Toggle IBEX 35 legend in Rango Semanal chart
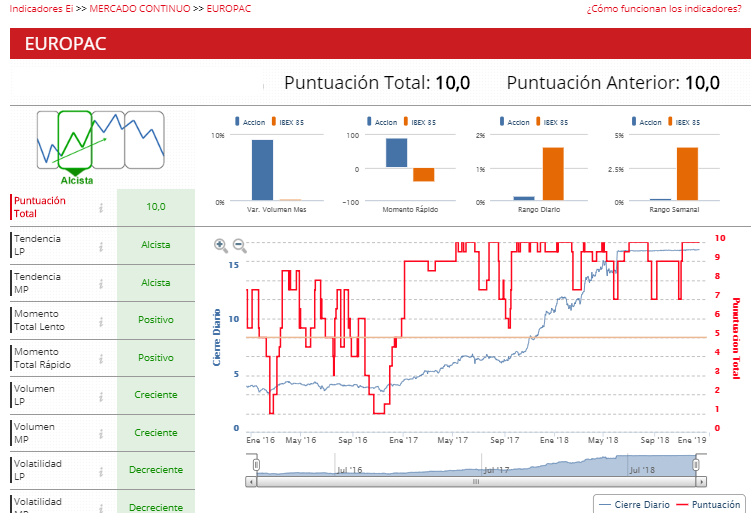Screen dimensions: 753x513 coord(684,122)
